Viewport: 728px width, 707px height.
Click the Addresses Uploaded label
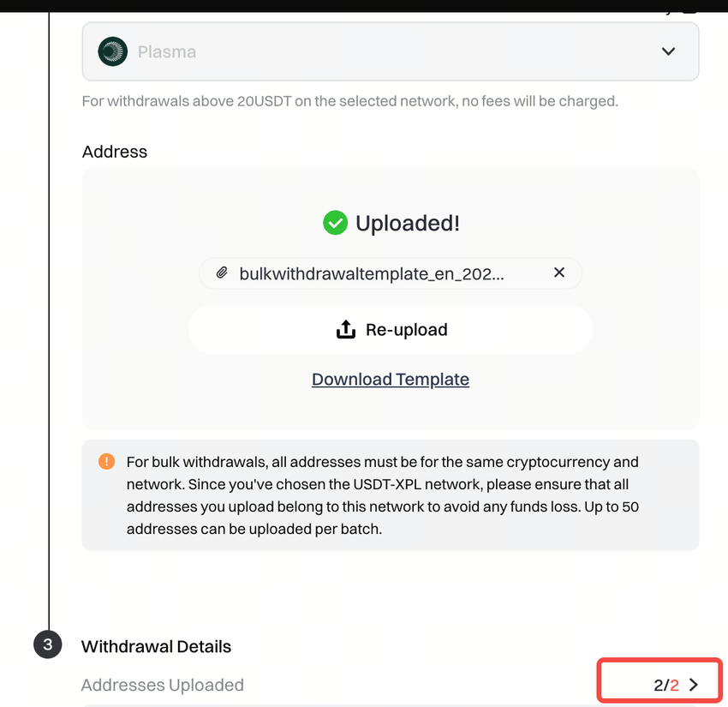(x=163, y=685)
